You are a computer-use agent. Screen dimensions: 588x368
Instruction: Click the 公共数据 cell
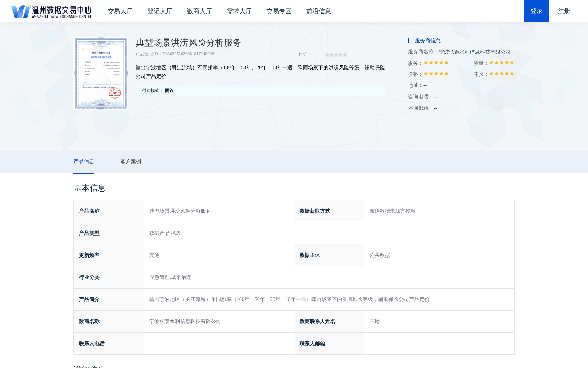pyautogui.click(x=439, y=255)
